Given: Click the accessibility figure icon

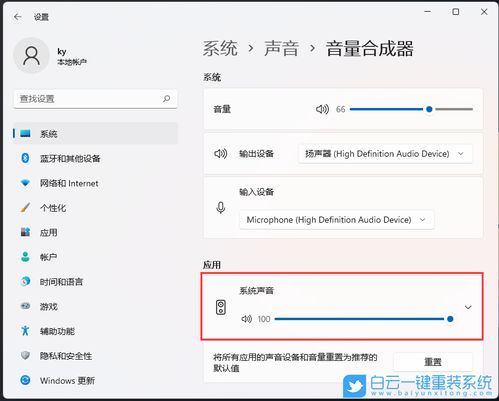Looking at the screenshot, I should 25,331.
